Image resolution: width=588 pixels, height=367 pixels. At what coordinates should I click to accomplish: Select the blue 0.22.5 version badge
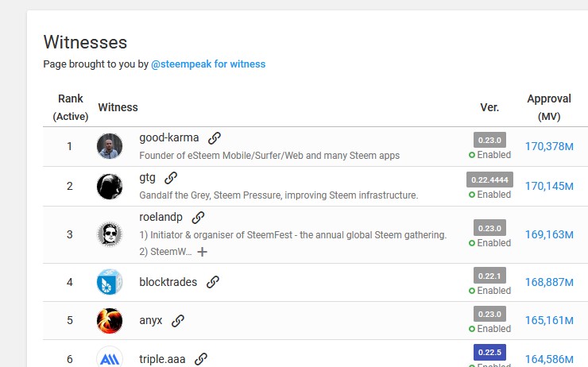coord(489,353)
